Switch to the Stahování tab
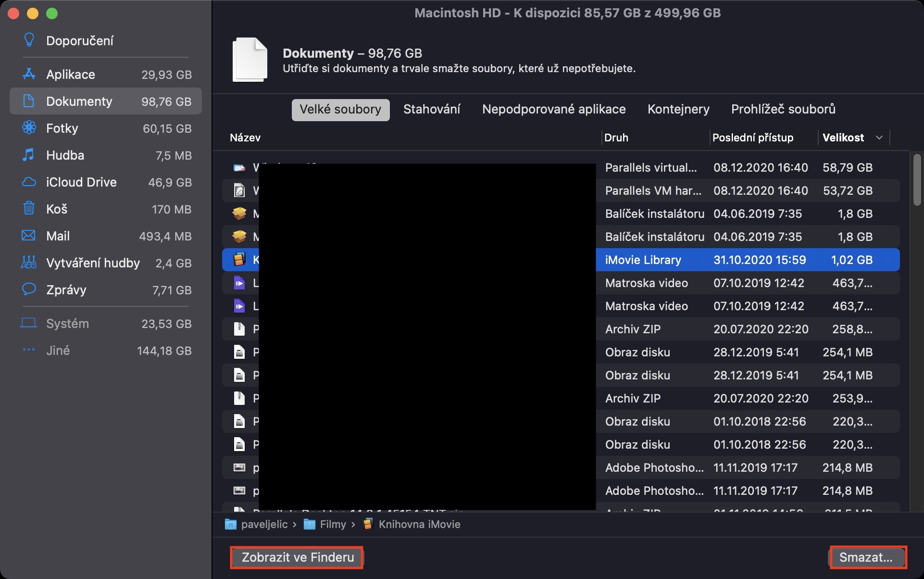 coord(431,109)
